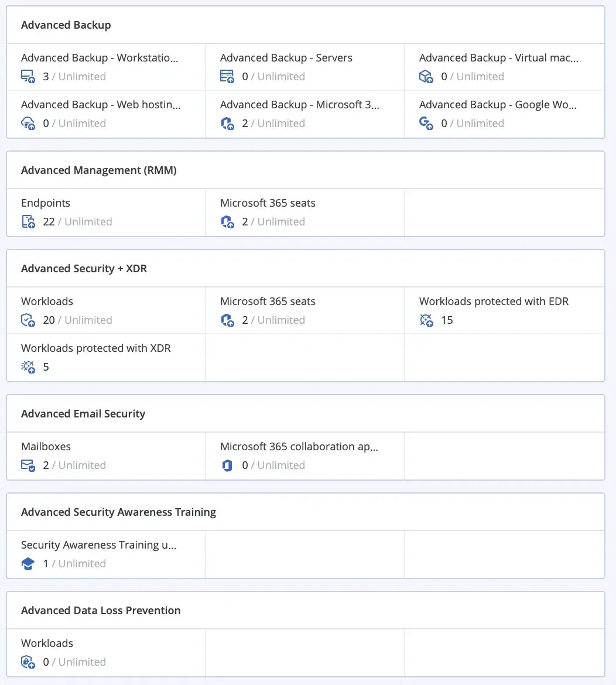Select the Servers backup icon

(x=227, y=76)
